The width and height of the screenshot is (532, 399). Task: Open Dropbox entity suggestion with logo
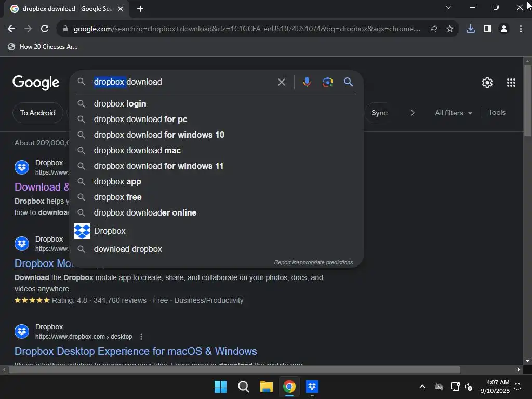coord(217,231)
